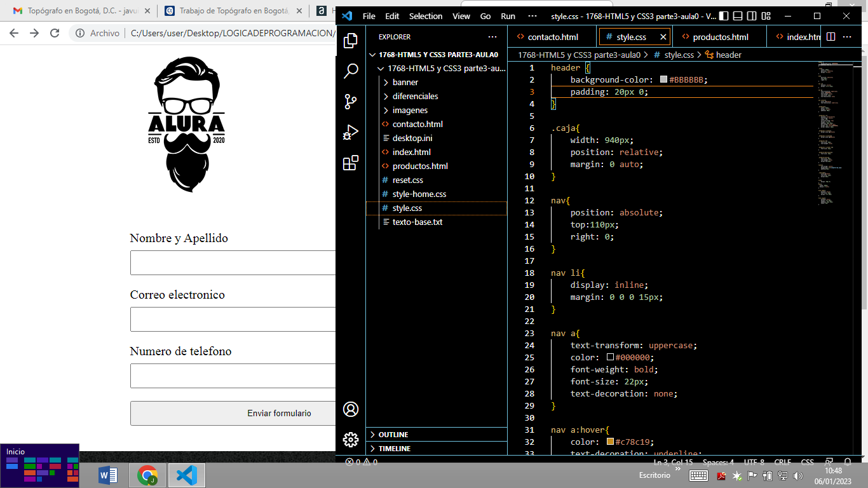The height and width of the screenshot is (488, 868).
Task: Open Word from the taskbar
Action: click(108, 475)
